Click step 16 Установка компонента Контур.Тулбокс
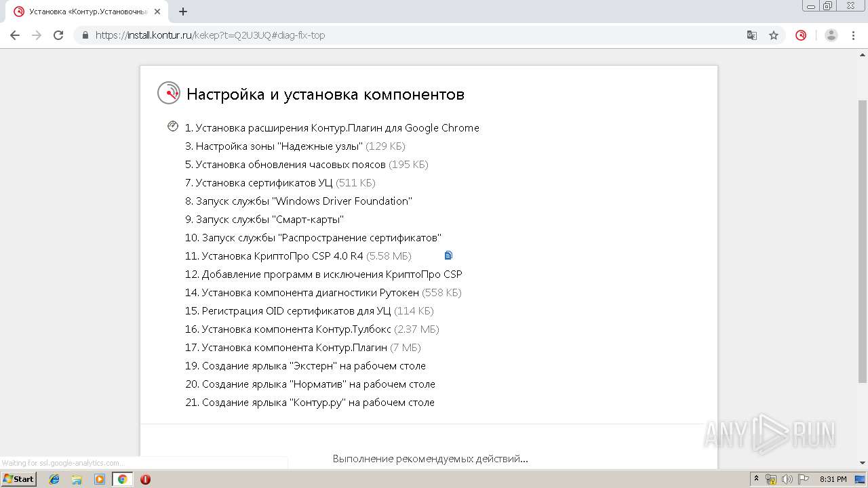This screenshot has width=868, height=488. click(x=312, y=329)
